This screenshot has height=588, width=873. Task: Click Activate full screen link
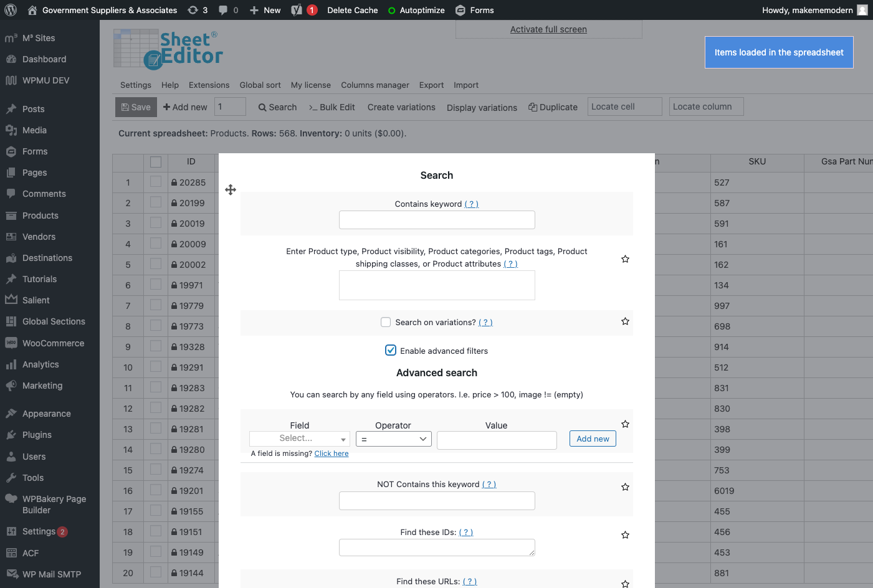click(548, 29)
